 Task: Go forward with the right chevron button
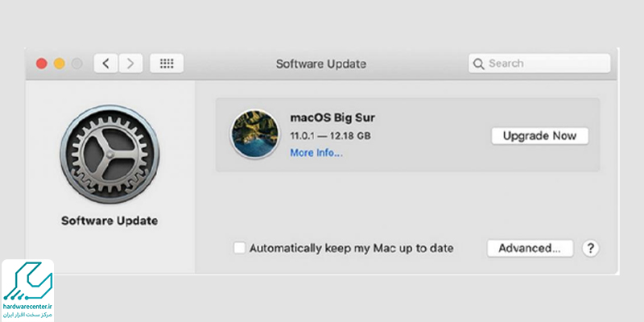coord(131,63)
